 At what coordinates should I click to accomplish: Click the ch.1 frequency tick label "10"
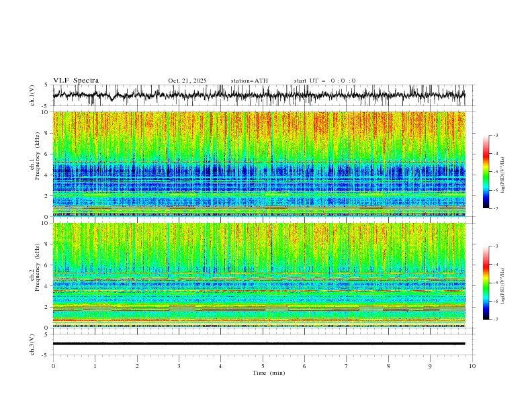45,112
